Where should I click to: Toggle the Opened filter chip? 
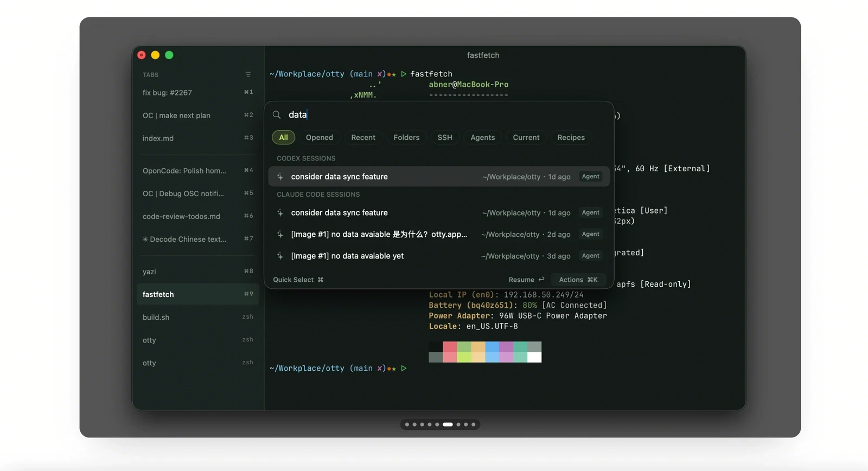click(x=320, y=138)
